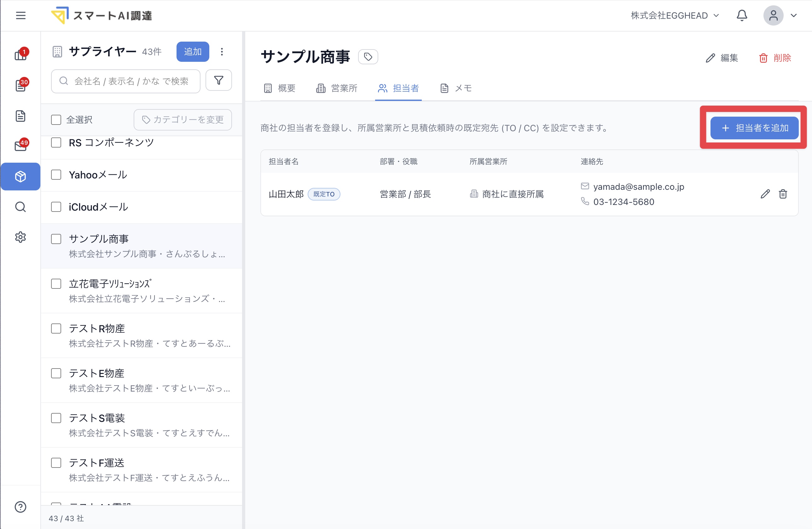
Task: Toggle the 全選択 checkbox
Action: click(56, 120)
